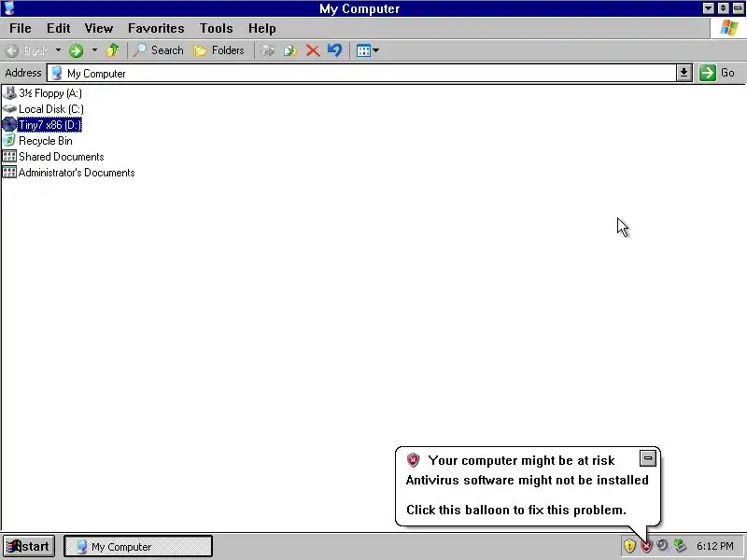747x560 pixels.
Task: Click the Back arrow toolbar icon
Action: [13, 50]
